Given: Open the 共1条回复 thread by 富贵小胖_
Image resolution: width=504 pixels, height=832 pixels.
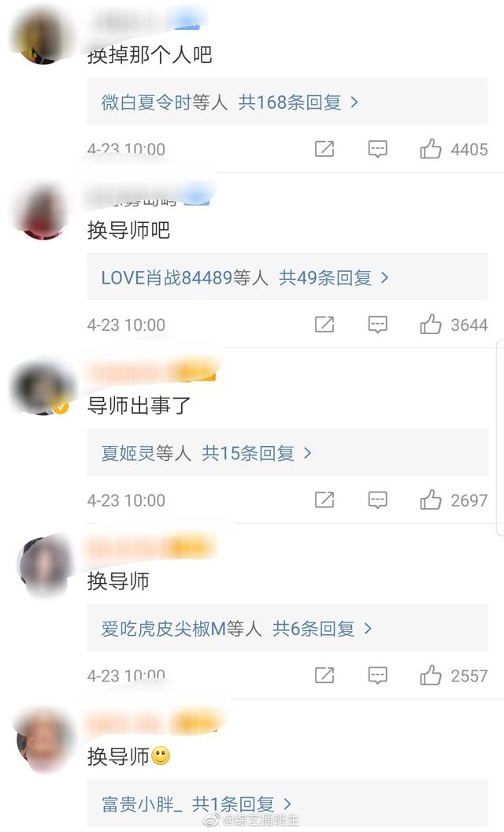Looking at the screenshot, I should [242, 804].
